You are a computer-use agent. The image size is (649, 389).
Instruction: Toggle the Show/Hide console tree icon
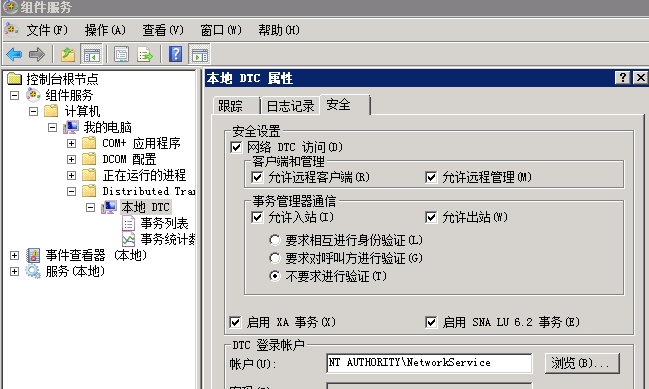pyautogui.click(x=91, y=54)
